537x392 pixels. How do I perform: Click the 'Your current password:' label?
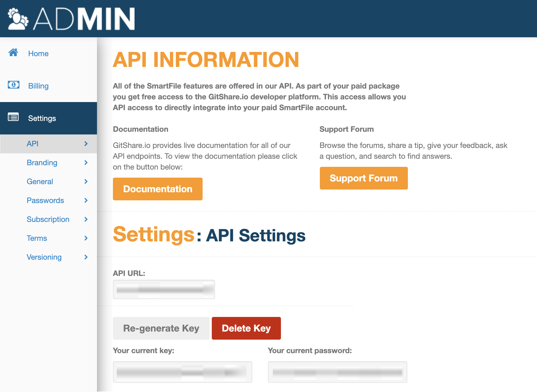click(310, 350)
